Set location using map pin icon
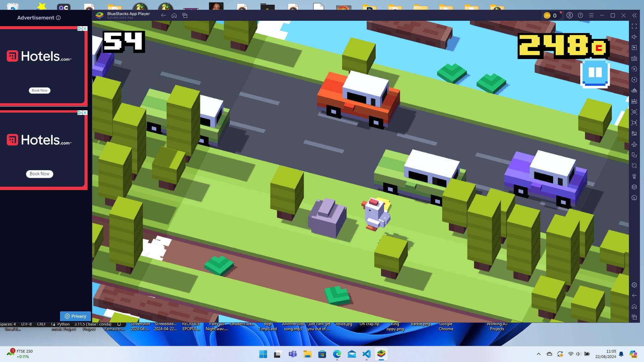Image resolution: width=644 pixels, height=362 pixels. 634,176
